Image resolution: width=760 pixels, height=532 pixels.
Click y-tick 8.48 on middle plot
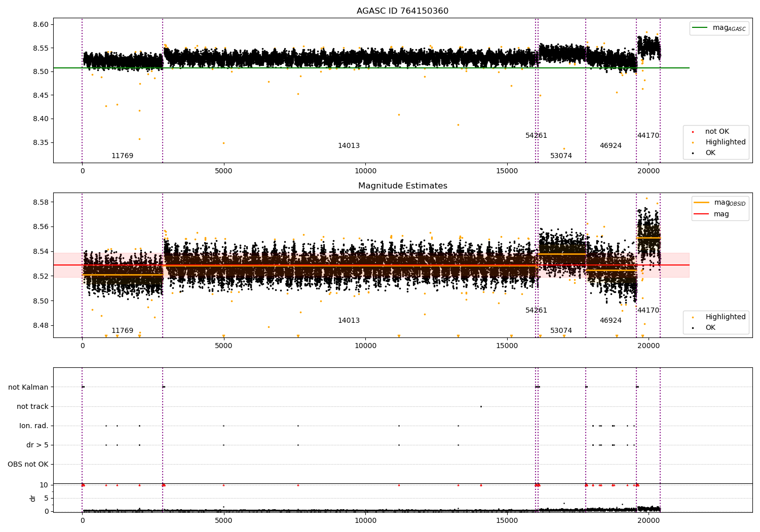click(x=41, y=326)
